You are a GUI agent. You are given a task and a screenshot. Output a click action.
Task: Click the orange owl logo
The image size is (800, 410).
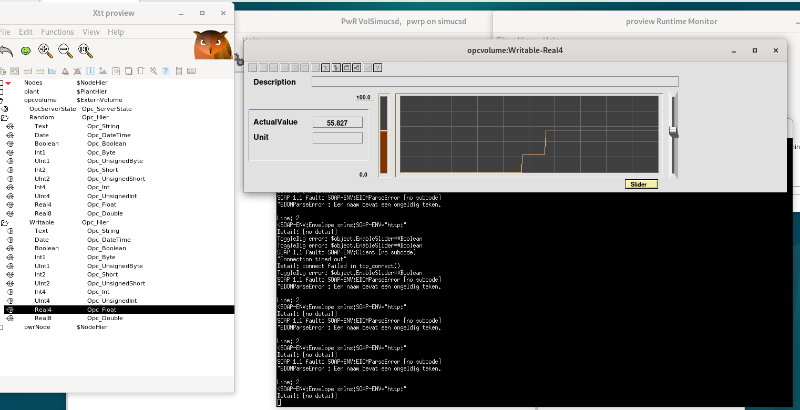(x=212, y=45)
